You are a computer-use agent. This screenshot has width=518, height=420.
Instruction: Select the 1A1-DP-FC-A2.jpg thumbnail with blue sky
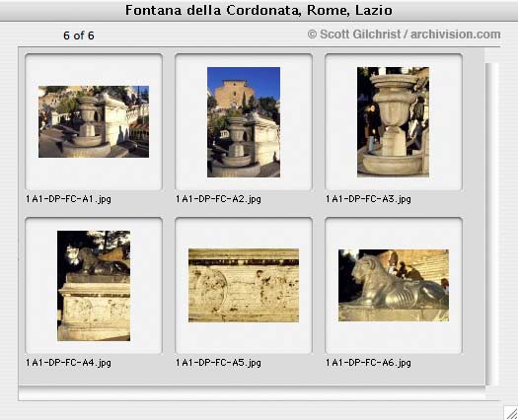click(244, 122)
